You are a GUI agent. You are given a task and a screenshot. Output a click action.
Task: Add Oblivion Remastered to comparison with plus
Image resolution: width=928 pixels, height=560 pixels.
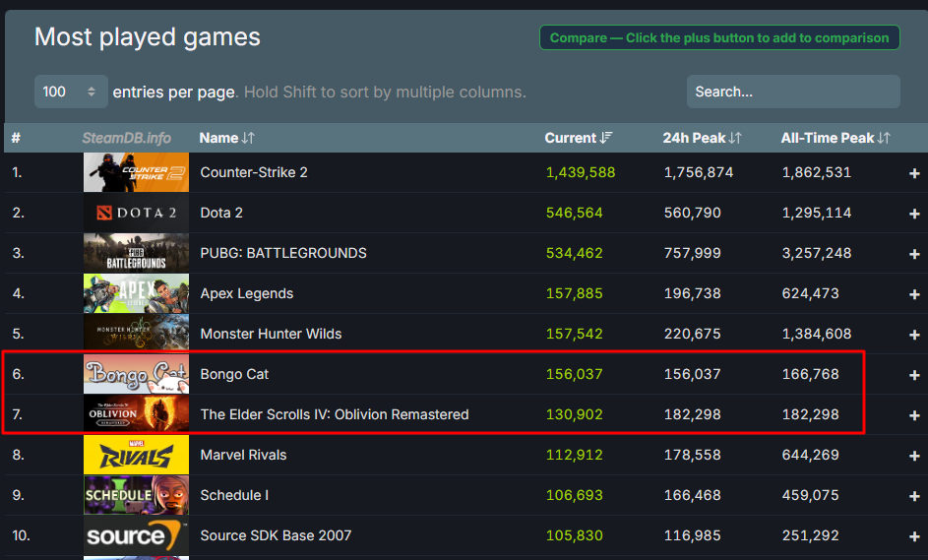914,415
